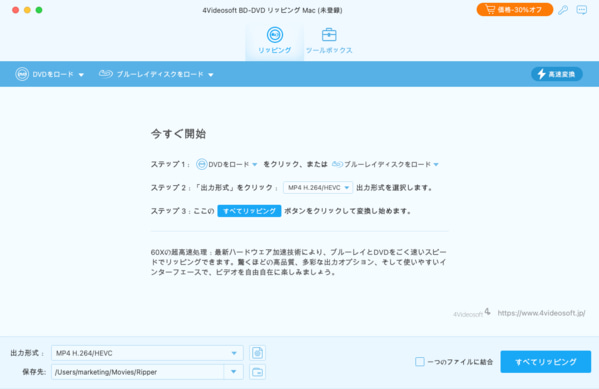
Task: Open the feedback chat bubble icon
Action: coord(581,10)
